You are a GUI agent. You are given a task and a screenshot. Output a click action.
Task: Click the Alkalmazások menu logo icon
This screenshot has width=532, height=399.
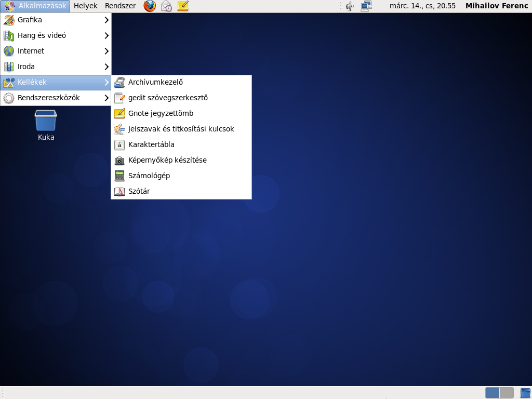point(9,6)
